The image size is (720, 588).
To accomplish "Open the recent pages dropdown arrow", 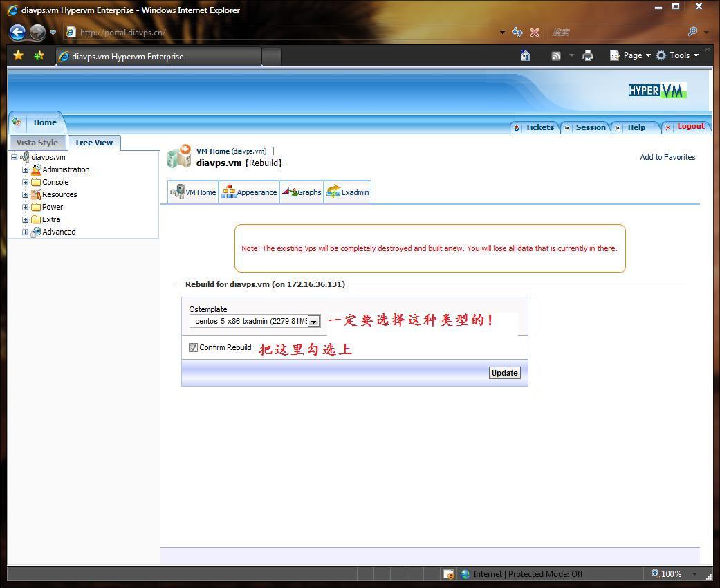I will (x=53, y=32).
